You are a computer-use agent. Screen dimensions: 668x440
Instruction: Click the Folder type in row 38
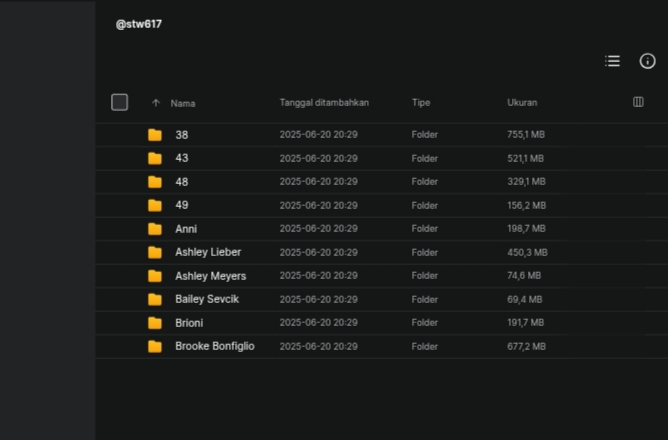click(424, 135)
